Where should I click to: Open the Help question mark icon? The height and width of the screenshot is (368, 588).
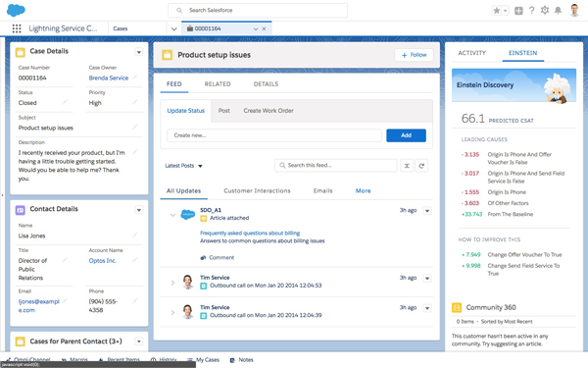pos(532,11)
